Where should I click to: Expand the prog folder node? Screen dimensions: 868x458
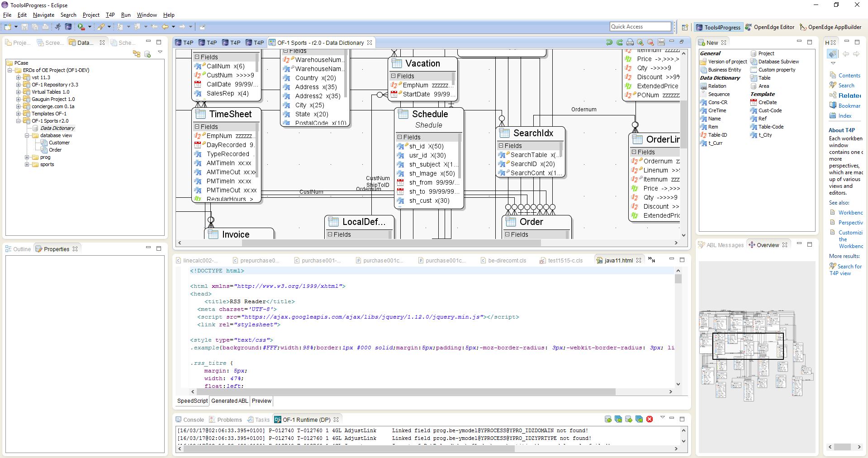click(x=27, y=157)
